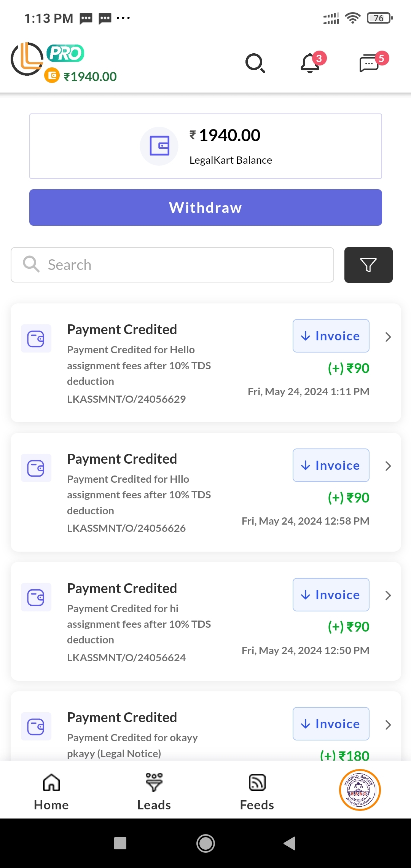Download Invoice for order LKASSMNT/O/24056629
The width and height of the screenshot is (411, 868).
tap(331, 336)
